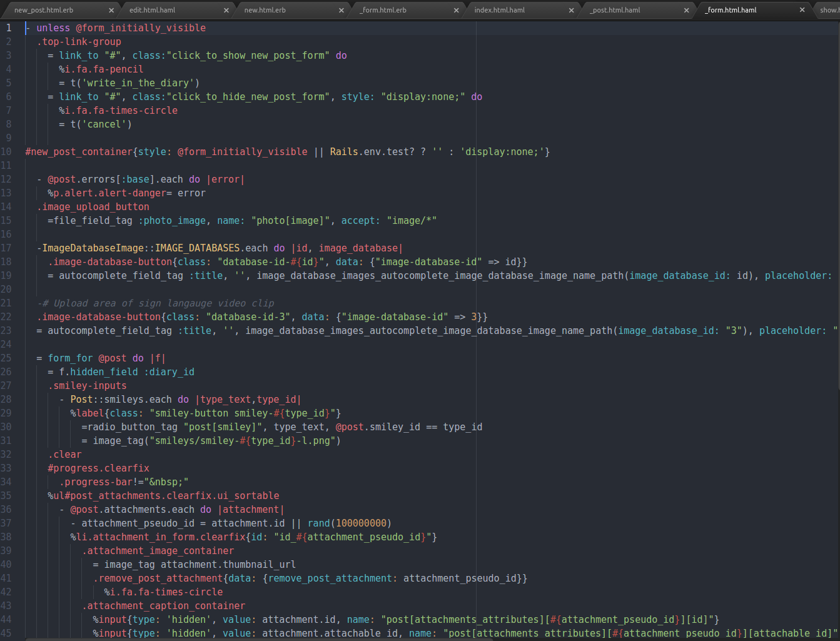Switch to index.html.haml tab
840x641 pixels.
pyautogui.click(x=499, y=10)
